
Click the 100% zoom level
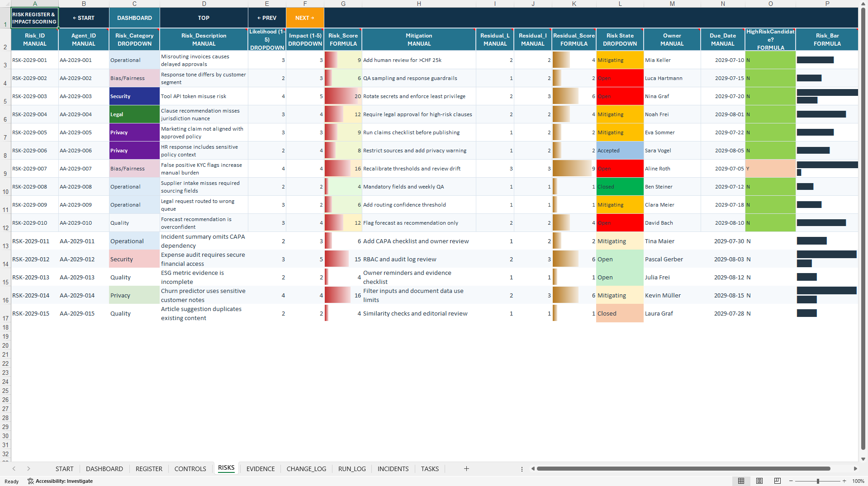point(858,481)
